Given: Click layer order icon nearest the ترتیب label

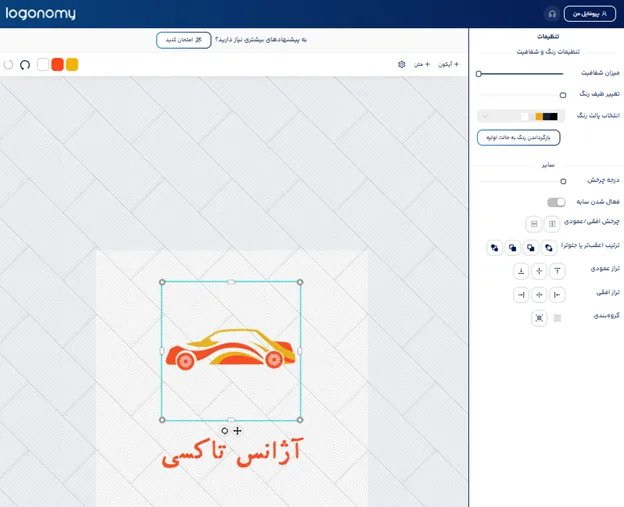Looking at the screenshot, I should pyautogui.click(x=549, y=248).
